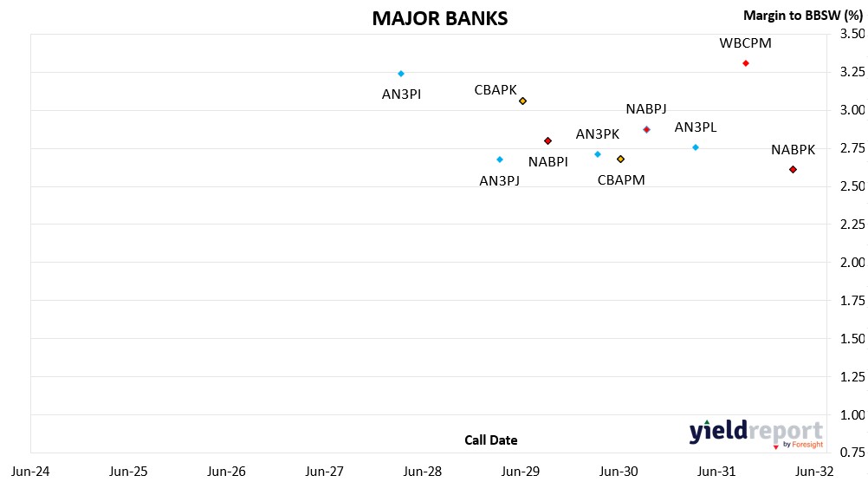
Task: Select the CBAPK data label text
Action: (x=496, y=90)
